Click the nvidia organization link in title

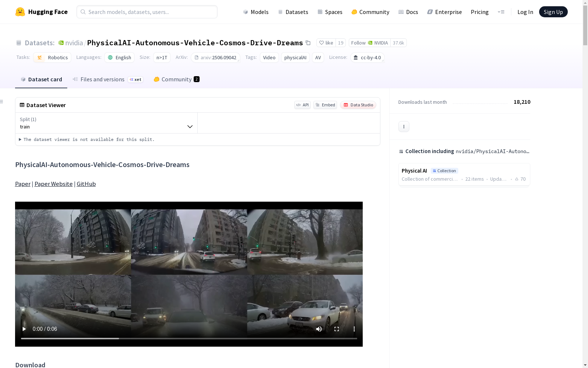tap(74, 43)
